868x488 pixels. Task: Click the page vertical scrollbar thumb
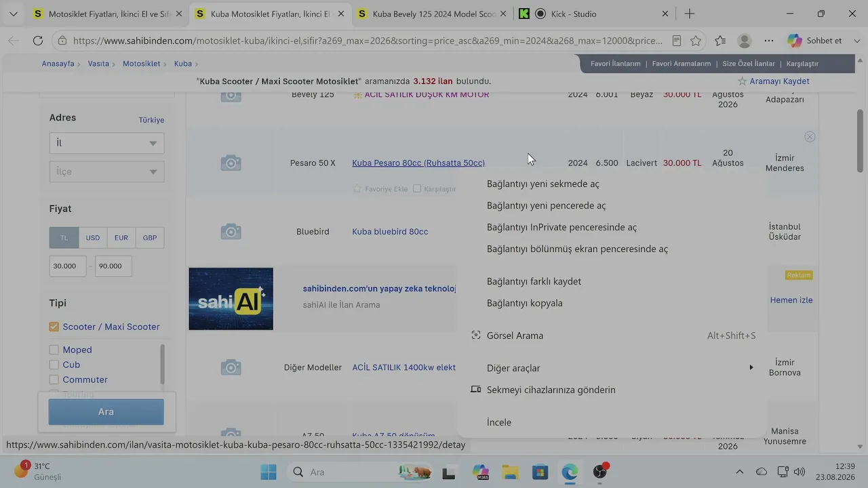click(x=861, y=141)
